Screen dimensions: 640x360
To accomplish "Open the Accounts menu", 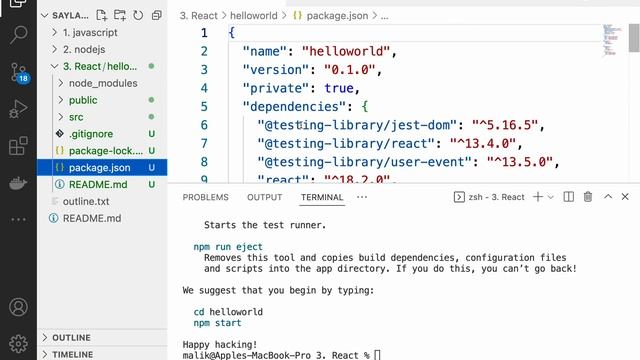I will (x=18, y=307).
